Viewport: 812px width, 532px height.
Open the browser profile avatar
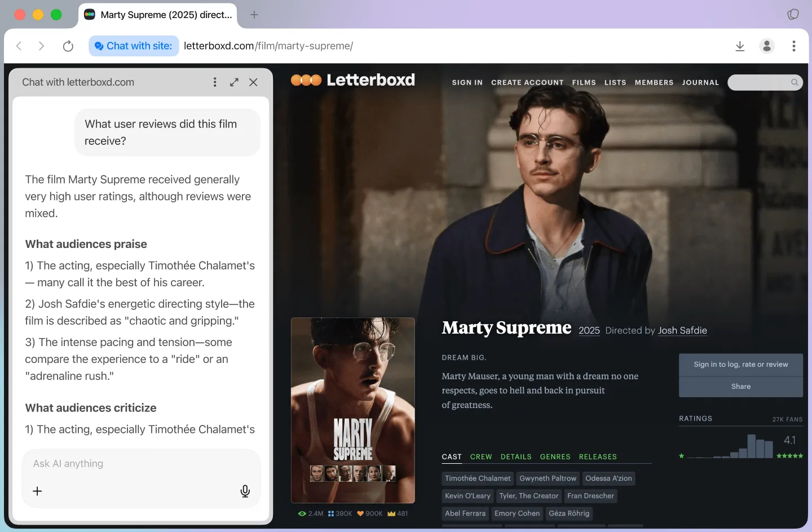tap(767, 46)
